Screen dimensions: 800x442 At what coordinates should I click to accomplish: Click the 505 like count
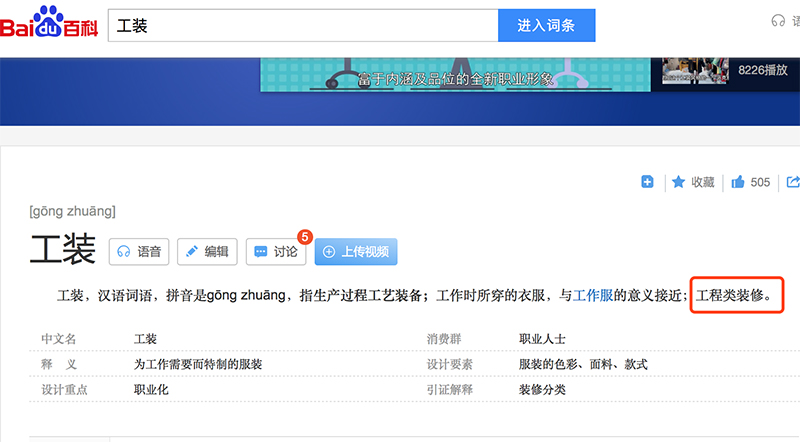coord(760,182)
